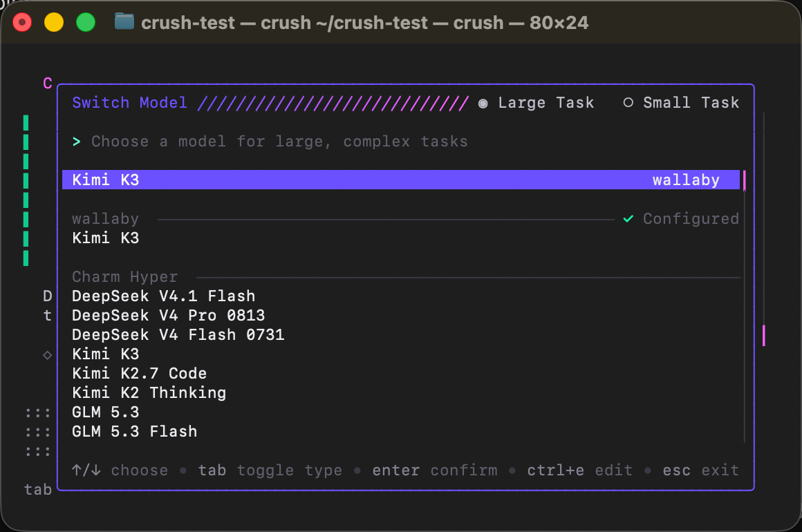The image size is (802, 532).
Task: Click the ctrl+e edit hint
Action: [x=579, y=470]
